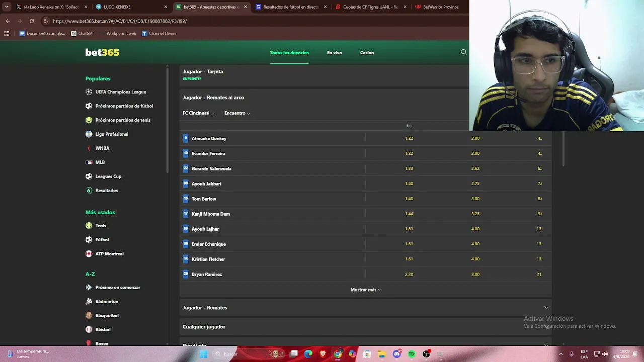The image size is (644, 362).
Task: Click the Resultados sidebar icon
Action: (x=89, y=191)
